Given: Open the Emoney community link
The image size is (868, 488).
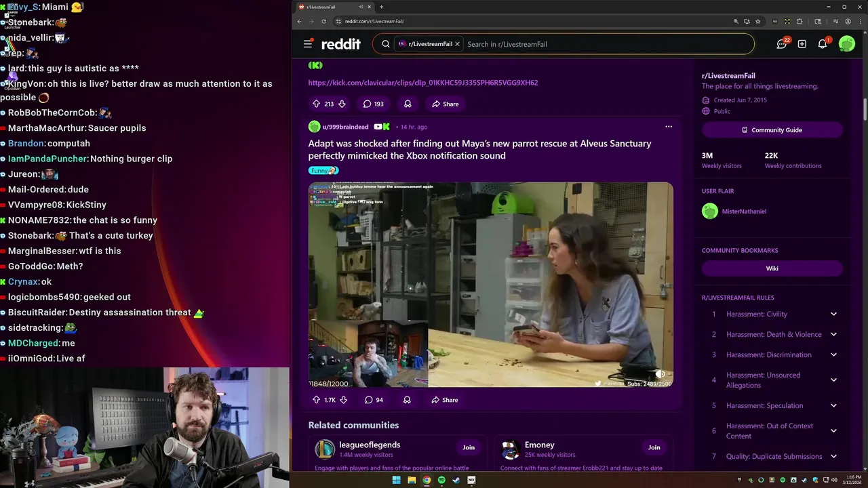Looking at the screenshot, I should coord(540,445).
